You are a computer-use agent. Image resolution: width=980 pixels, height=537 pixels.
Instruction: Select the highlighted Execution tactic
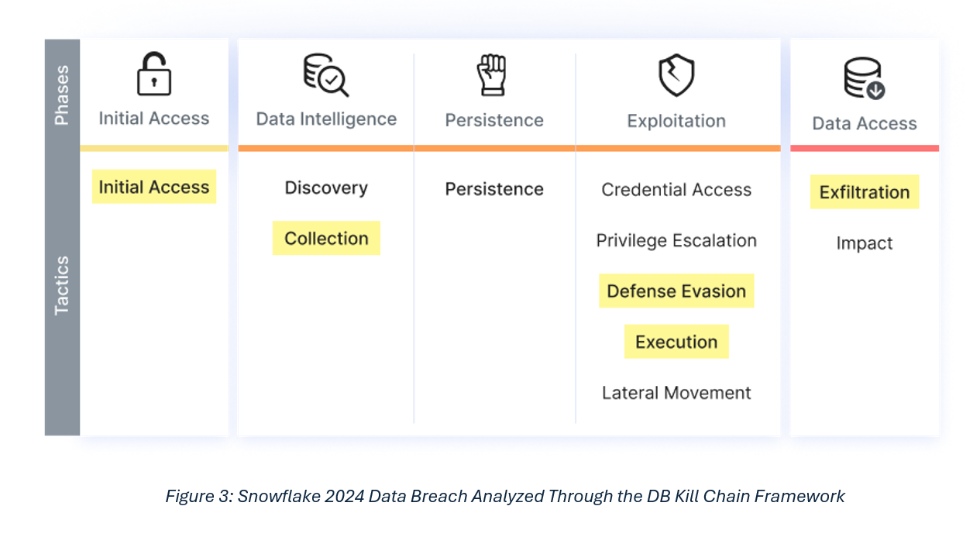coord(676,342)
